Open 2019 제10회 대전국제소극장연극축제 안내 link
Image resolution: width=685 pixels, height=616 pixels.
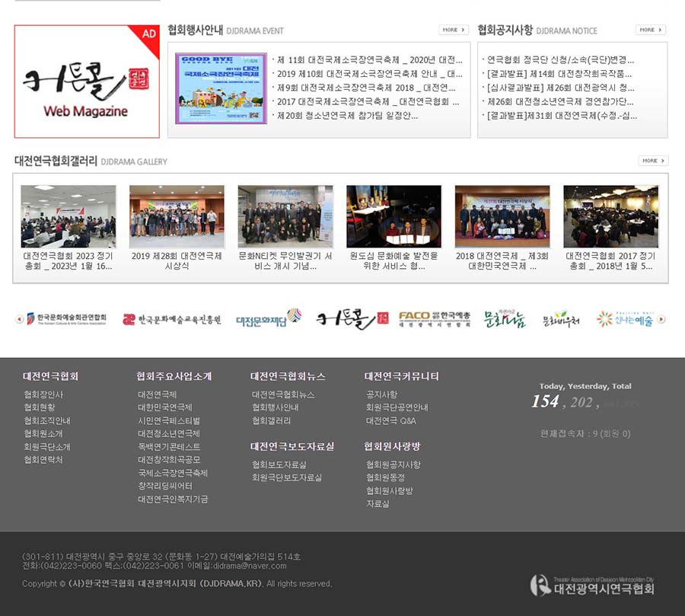[370, 73]
